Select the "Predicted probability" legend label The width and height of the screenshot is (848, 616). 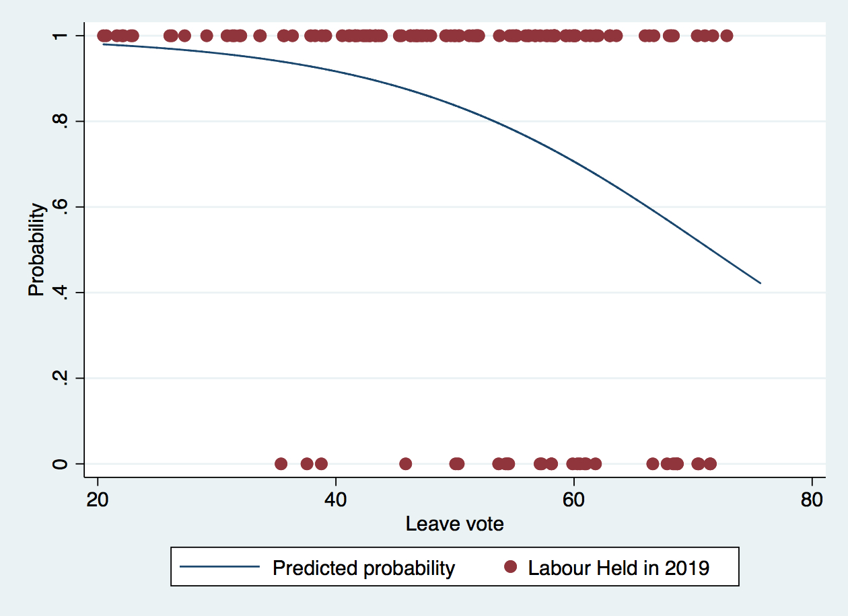coord(363,568)
